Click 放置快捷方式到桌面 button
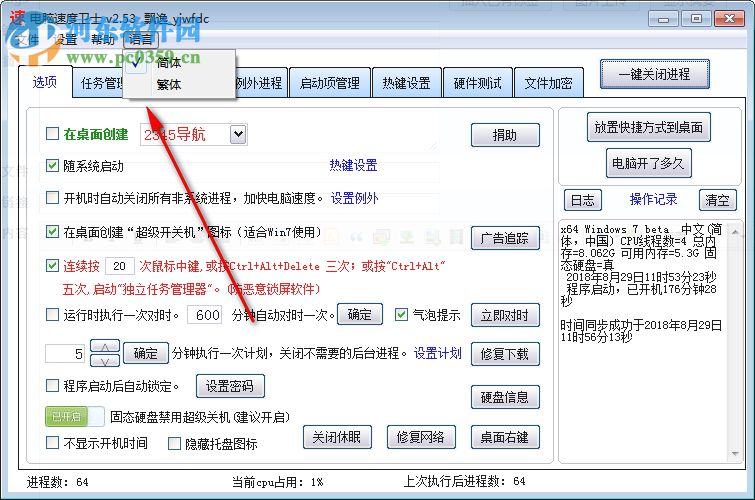 (x=649, y=127)
